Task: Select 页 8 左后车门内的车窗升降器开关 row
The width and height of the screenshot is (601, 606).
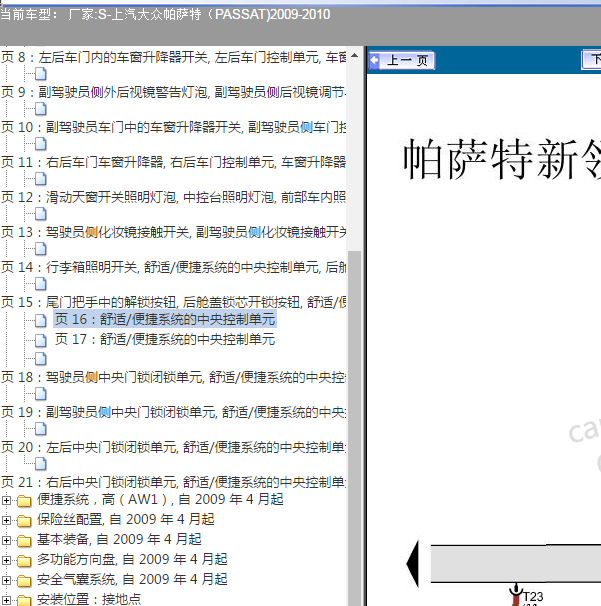Action: click(x=173, y=57)
